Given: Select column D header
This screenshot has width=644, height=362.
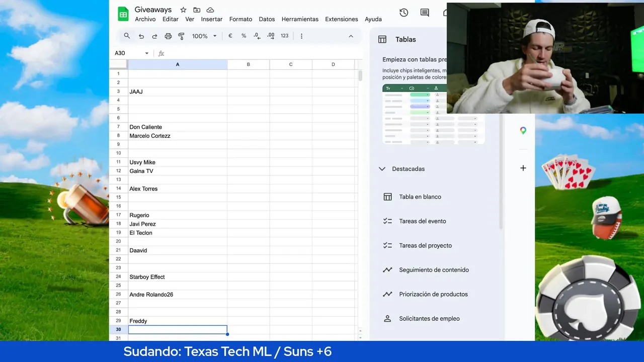Looking at the screenshot, I should [x=333, y=64].
